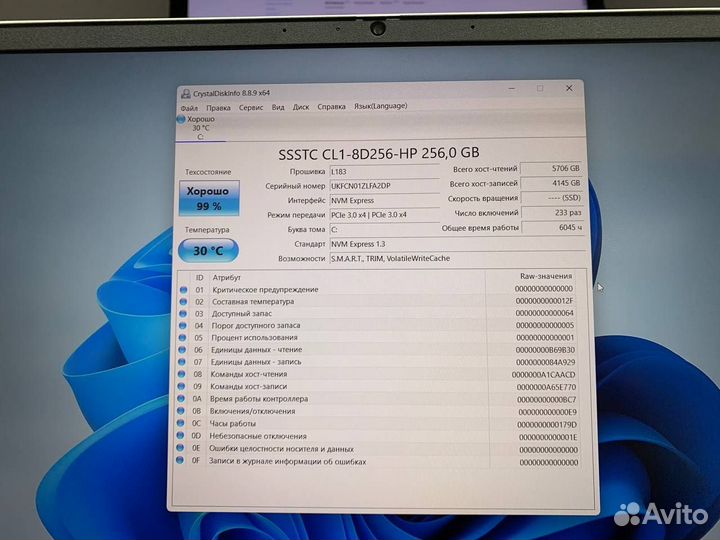720x540 pixels.
Task: Click the ID column header
Action: pyautogui.click(x=199, y=277)
